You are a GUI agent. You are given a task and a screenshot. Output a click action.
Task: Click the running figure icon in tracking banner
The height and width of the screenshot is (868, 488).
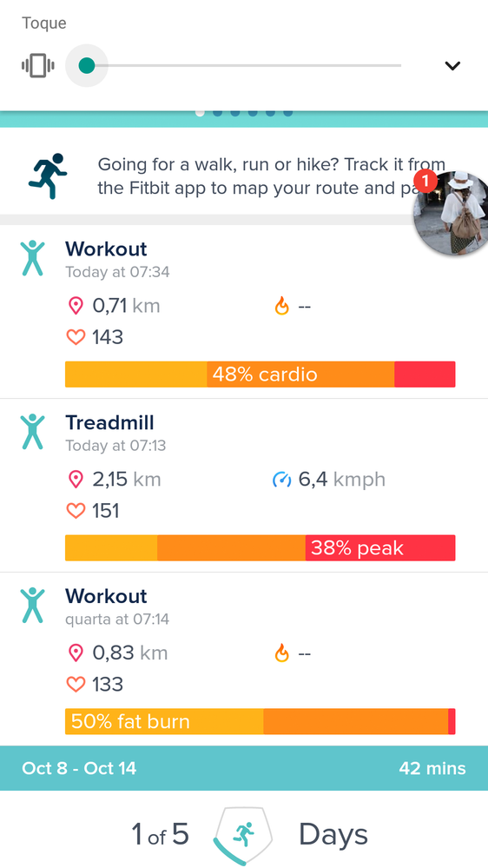(x=48, y=176)
